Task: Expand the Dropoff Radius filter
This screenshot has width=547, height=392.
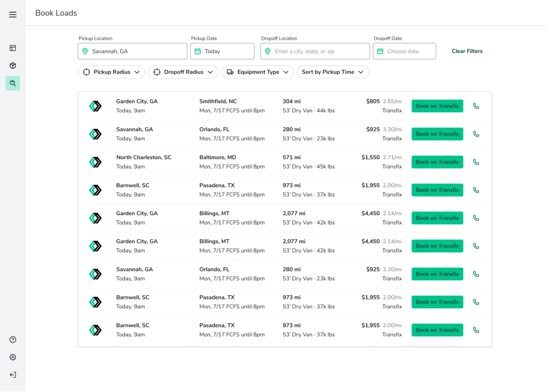Action: coord(183,72)
